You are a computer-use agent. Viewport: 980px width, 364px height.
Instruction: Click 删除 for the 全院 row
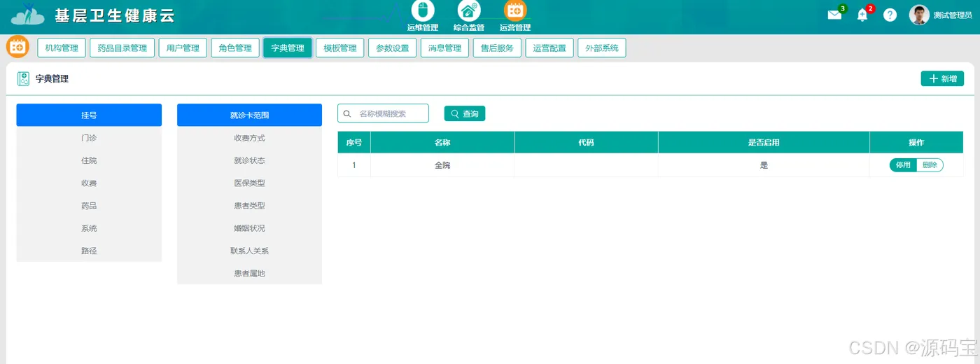pyautogui.click(x=930, y=165)
